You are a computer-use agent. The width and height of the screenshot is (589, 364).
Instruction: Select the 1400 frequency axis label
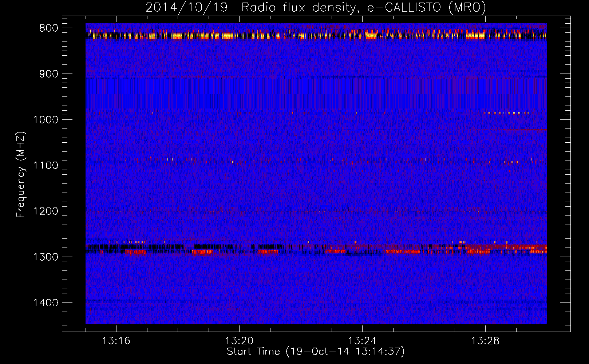pos(46,302)
